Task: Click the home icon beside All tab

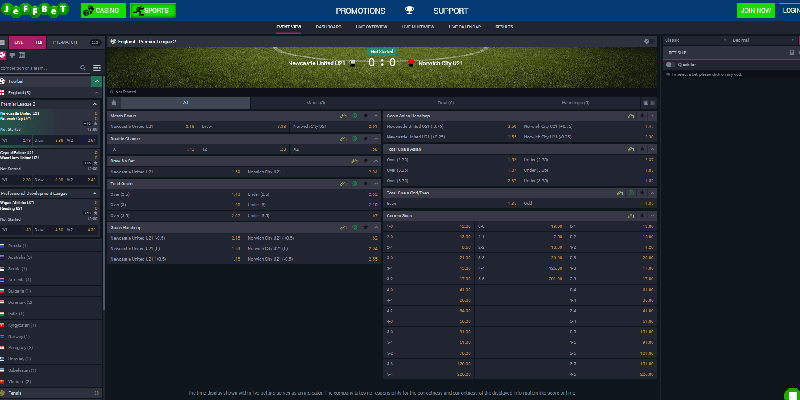Action: pyautogui.click(x=114, y=103)
